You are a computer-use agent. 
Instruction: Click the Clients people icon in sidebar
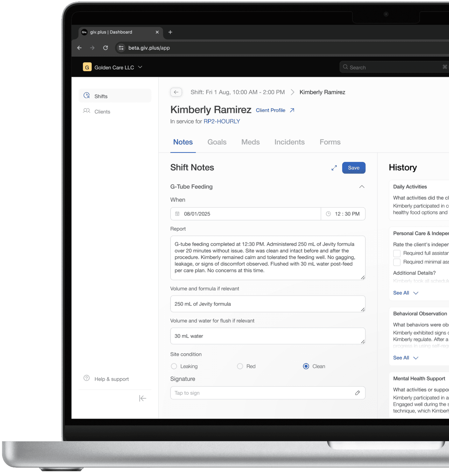87,111
